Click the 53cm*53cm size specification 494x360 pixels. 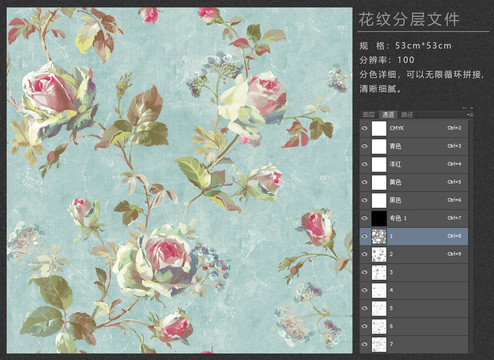tap(423, 46)
